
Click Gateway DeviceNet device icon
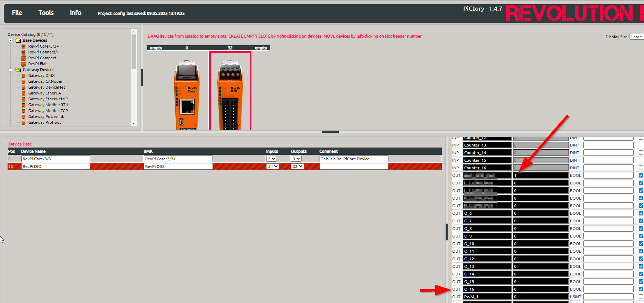pos(23,87)
